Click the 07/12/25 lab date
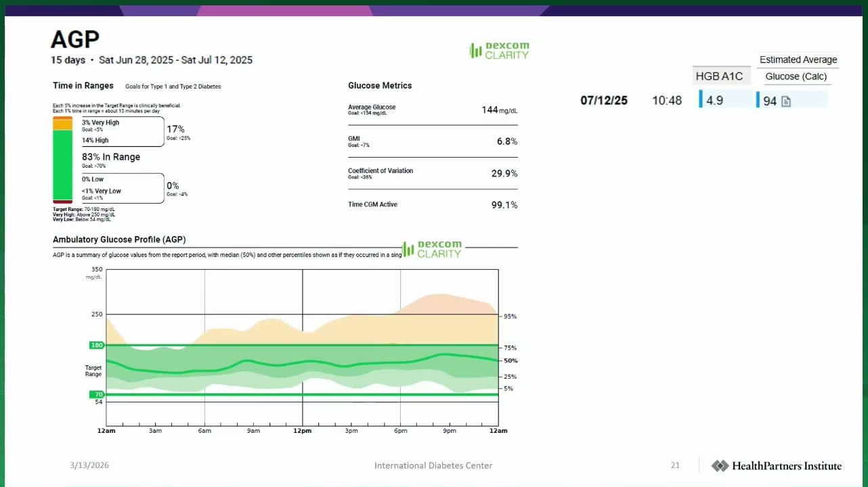The height and width of the screenshot is (487, 868). pyautogui.click(x=604, y=101)
